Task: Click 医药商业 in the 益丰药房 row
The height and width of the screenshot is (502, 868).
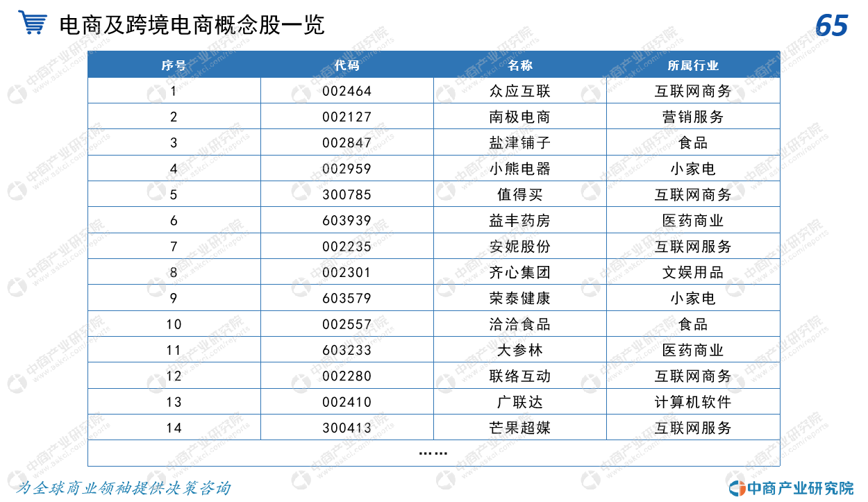Action: tap(693, 221)
